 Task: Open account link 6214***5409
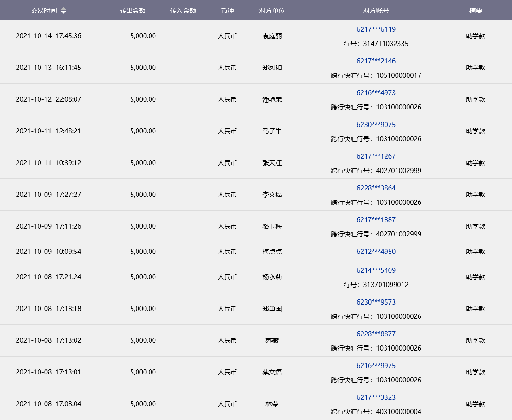click(x=376, y=270)
